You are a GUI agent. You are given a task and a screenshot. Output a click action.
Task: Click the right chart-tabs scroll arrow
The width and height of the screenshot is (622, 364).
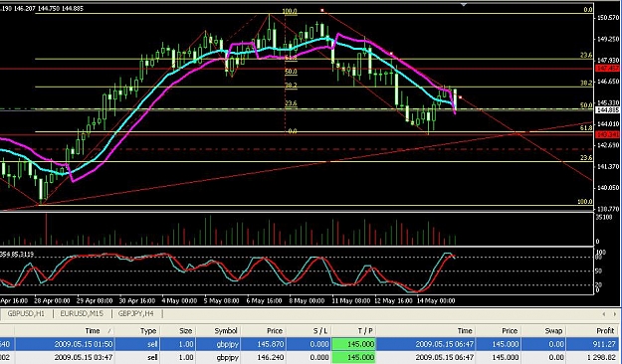pyautogui.click(x=615, y=314)
